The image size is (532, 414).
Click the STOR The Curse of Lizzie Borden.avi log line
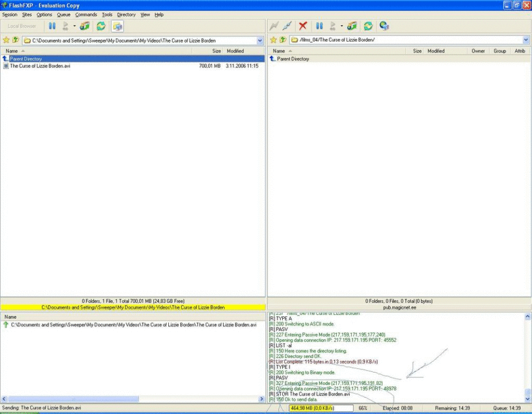(309, 394)
